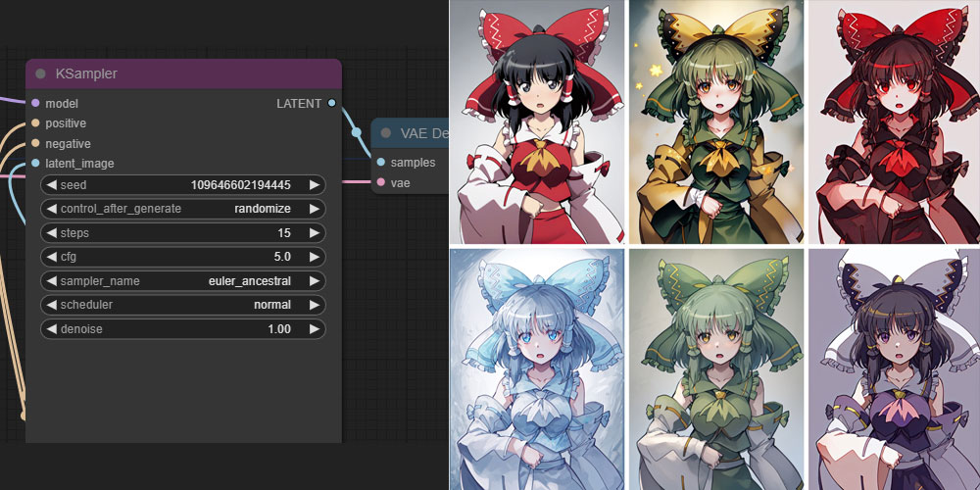Viewport: 980px width, 490px height.
Task: Click the 'latent_image' input label
Action: 79,163
